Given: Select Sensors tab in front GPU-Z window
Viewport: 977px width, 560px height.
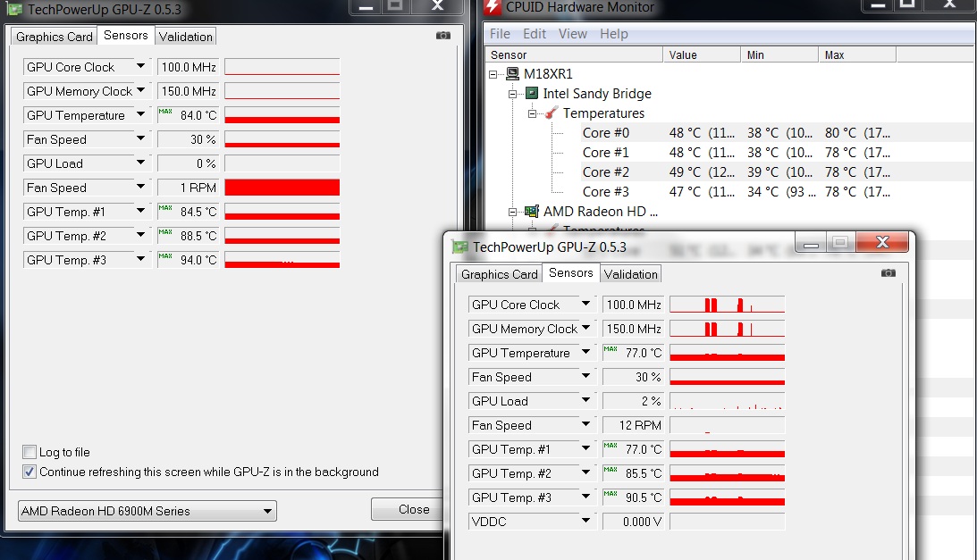Looking at the screenshot, I should point(571,273).
